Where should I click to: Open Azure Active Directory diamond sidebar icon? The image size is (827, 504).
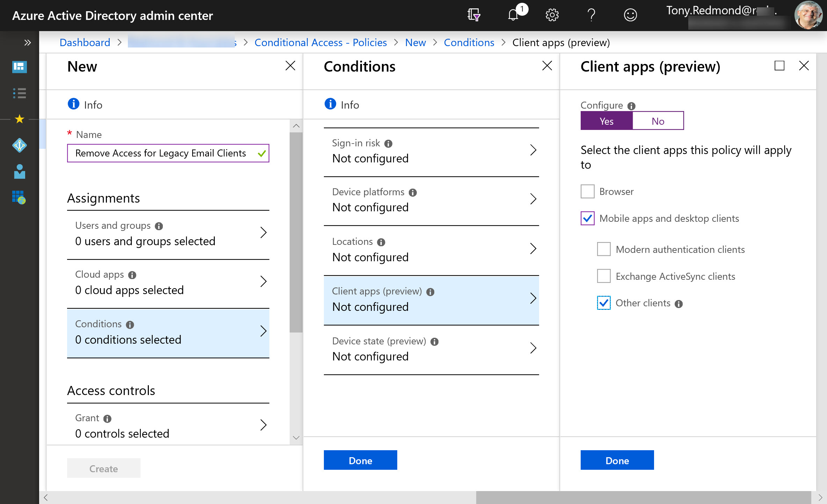pyautogui.click(x=20, y=145)
